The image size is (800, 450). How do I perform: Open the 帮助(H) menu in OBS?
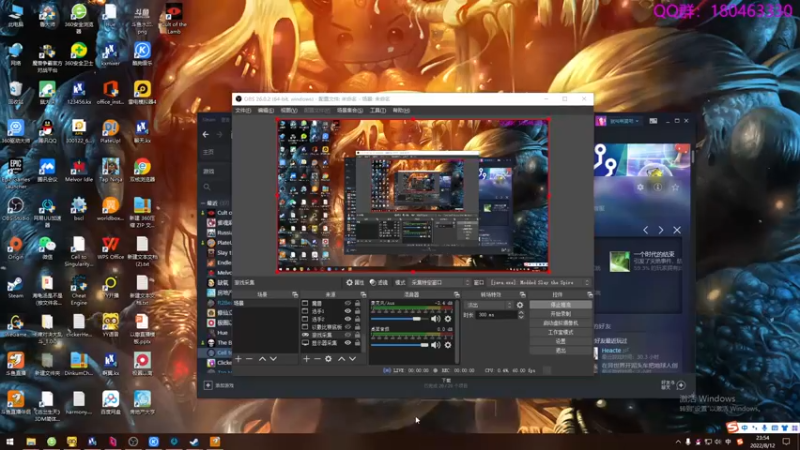(401, 110)
